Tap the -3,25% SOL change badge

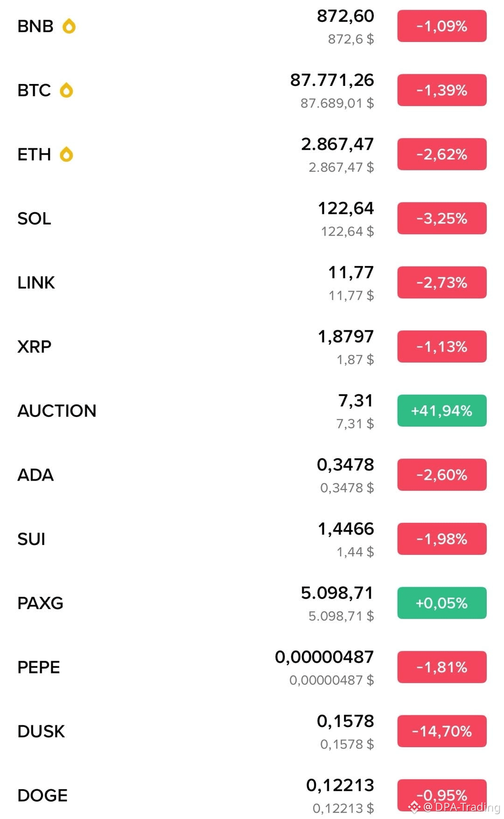click(442, 218)
